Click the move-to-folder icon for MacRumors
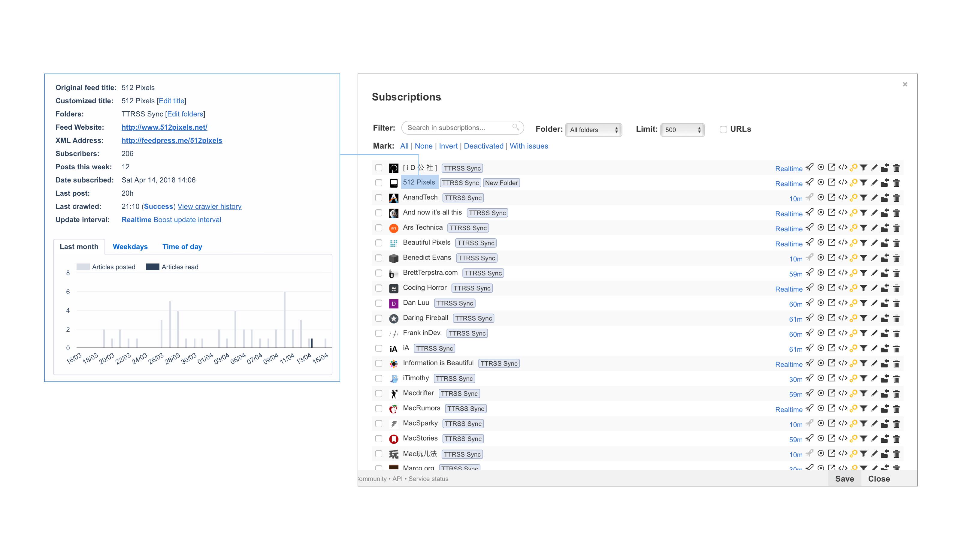Screen dimensions: 962x560 [x=885, y=408]
